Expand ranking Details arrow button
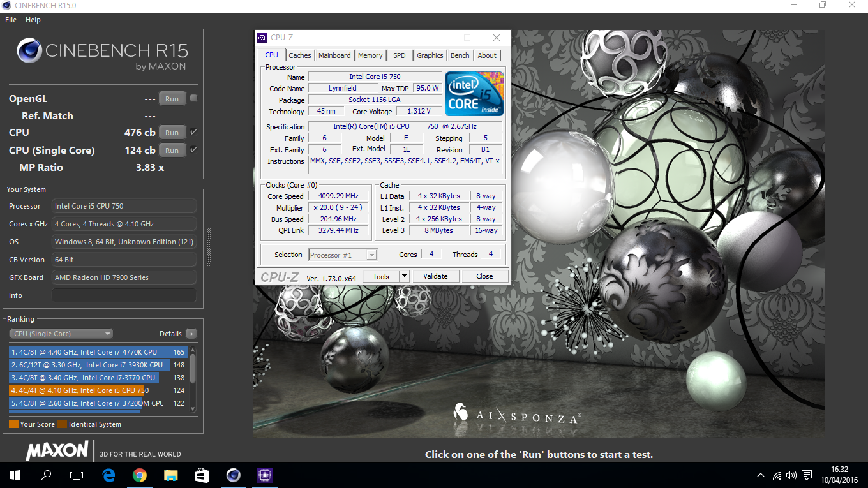 coord(191,334)
